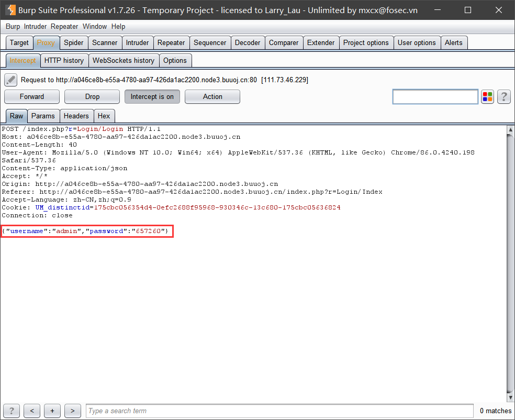The width and height of the screenshot is (515, 420).
Task: Switch to the Intruder tool tab
Action: pyautogui.click(x=137, y=43)
